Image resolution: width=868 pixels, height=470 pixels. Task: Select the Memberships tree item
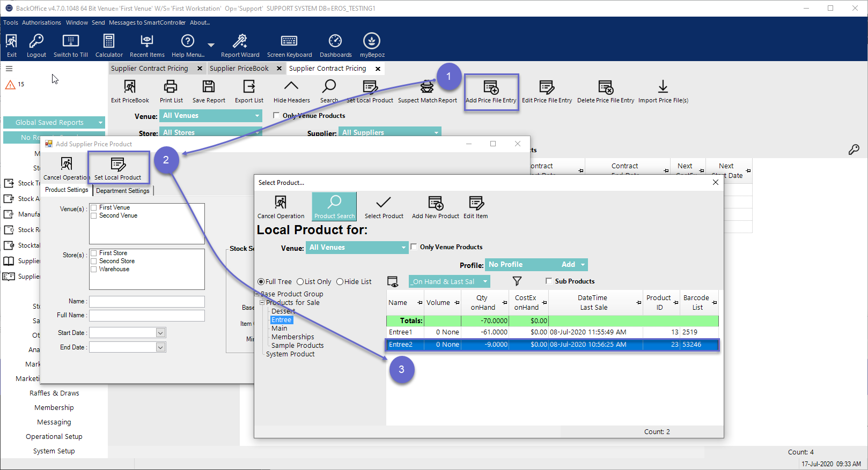[292, 337]
